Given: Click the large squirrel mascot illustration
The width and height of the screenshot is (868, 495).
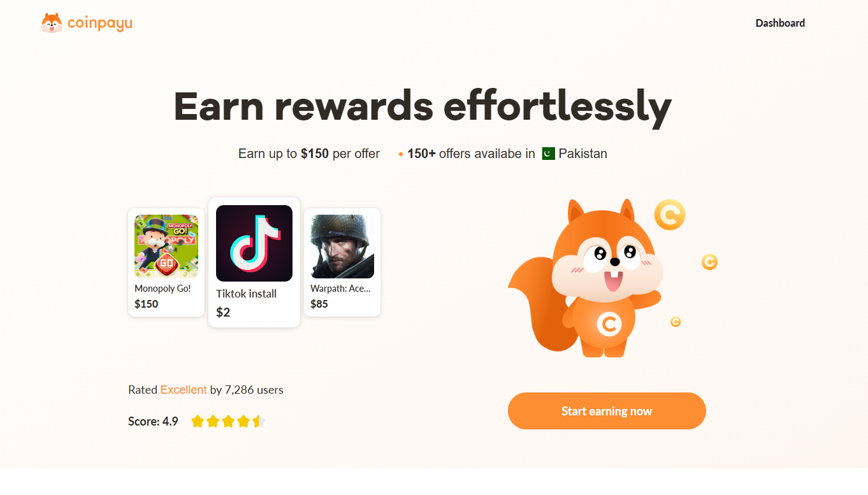Looking at the screenshot, I should [593, 280].
